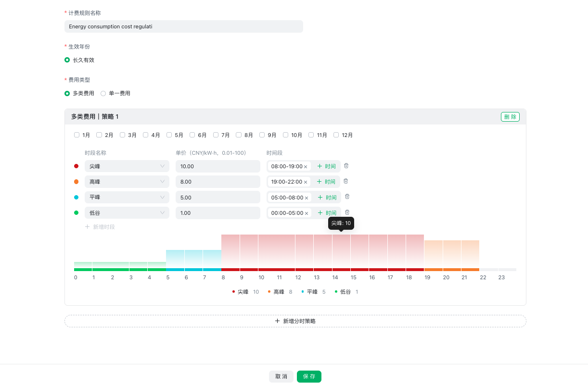Image resolution: width=588 pixels, height=385 pixels.
Task: Remove the 05:00-08:00 time tag
Action: coord(307,198)
